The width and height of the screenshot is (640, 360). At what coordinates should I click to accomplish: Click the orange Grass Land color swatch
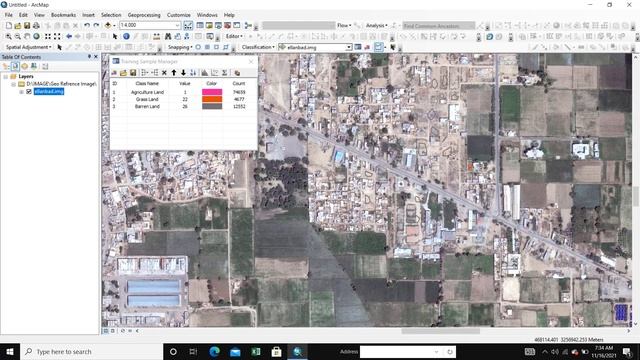pyautogui.click(x=212, y=99)
